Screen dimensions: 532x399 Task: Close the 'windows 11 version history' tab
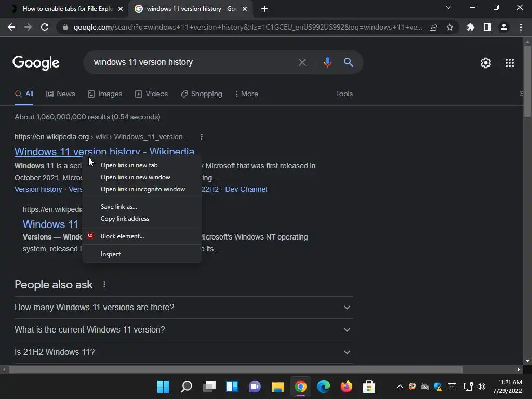click(245, 9)
